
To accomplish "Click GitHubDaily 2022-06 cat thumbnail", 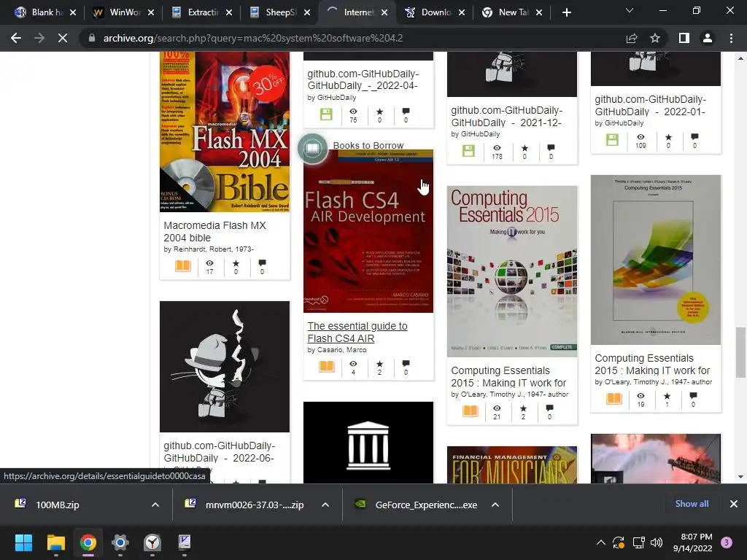I will [225, 367].
